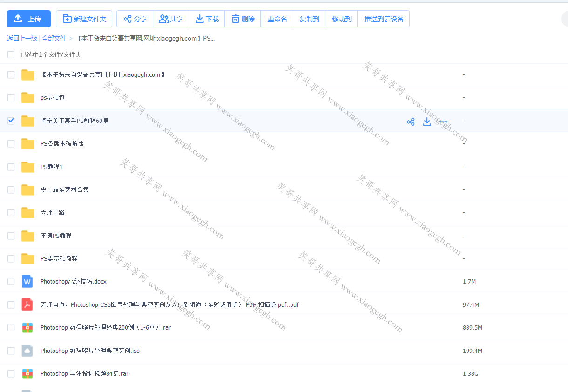This screenshot has height=392, width=568.
Task: Click folder icon of 淘宝美工高手PS教程60集
Action: (28, 121)
